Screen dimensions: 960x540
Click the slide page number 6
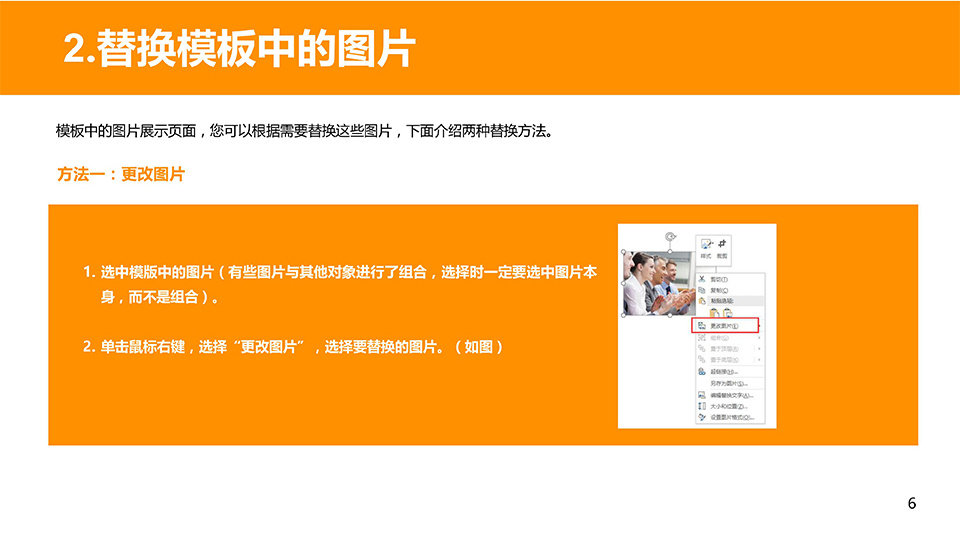[x=911, y=503]
